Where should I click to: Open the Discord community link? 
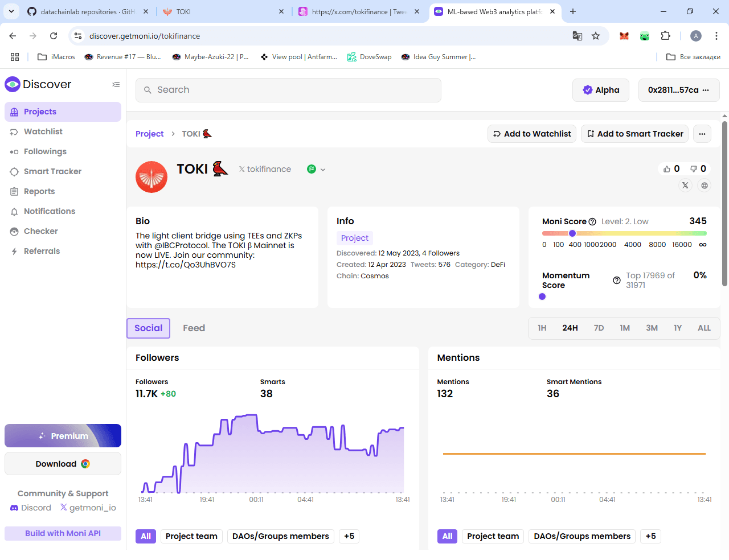[31, 508]
